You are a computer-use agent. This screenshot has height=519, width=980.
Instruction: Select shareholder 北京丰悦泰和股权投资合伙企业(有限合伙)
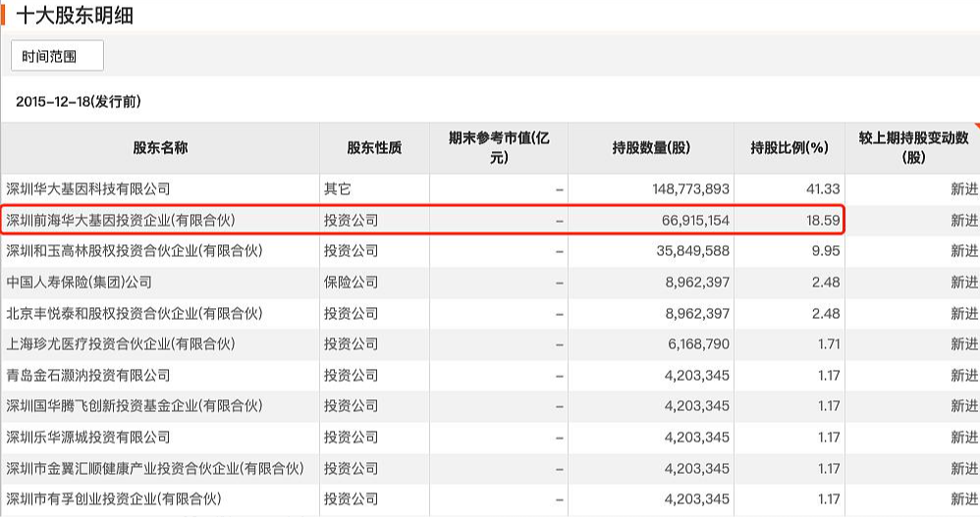coord(135,313)
